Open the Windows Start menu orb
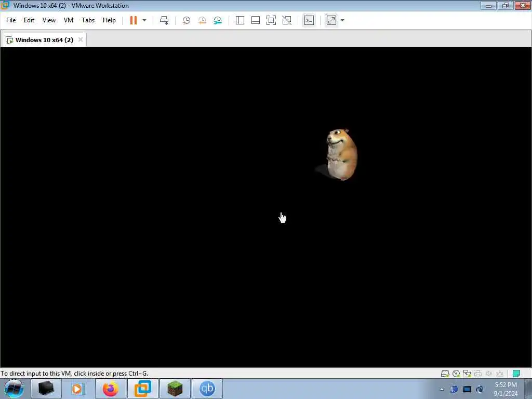 [14, 389]
